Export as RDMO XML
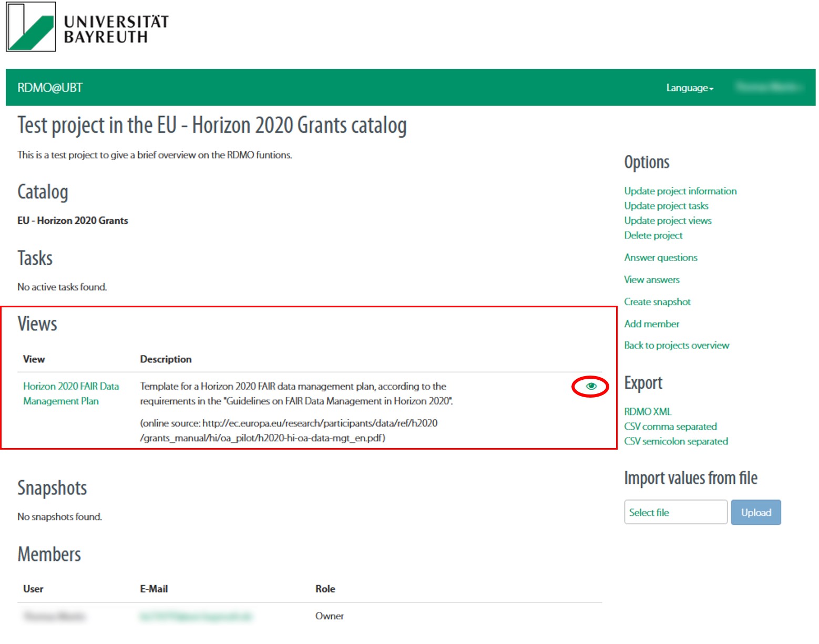 [648, 411]
